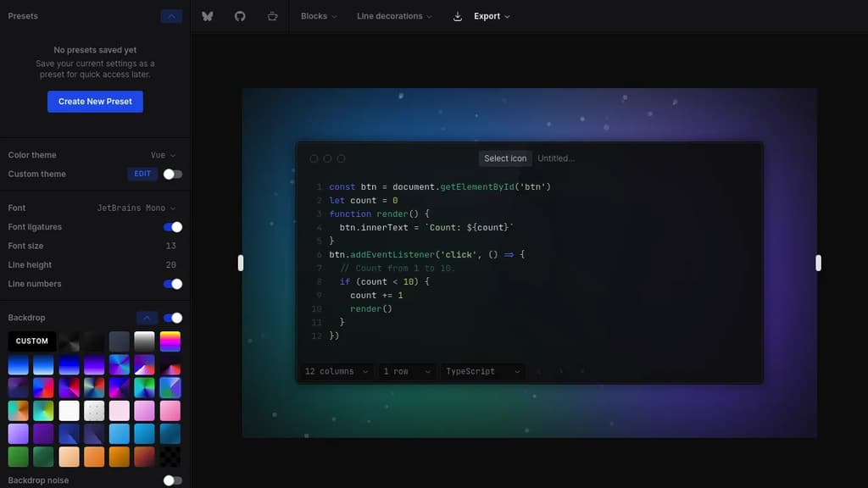Open the Bluesky butterfly icon in the top bar
The height and width of the screenshot is (488, 868).
pyautogui.click(x=207, y=15)
